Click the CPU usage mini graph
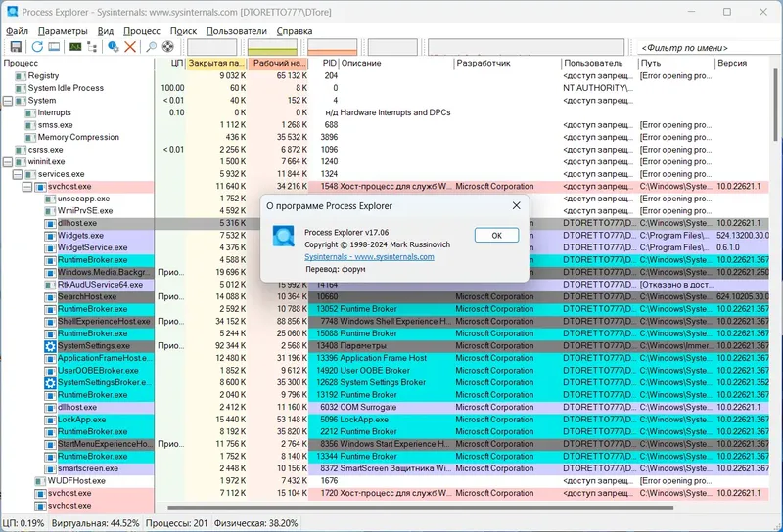The height and width of the screenshot is (532, 783). (211, 47)
